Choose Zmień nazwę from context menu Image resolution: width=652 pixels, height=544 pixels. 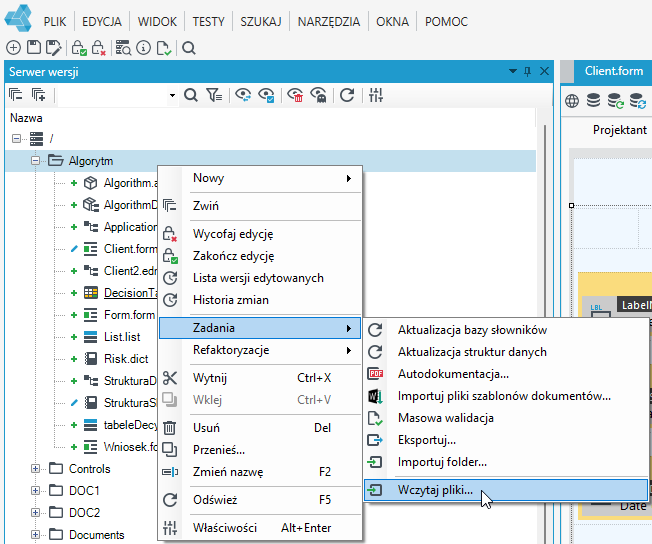click(x=260, y=472)
